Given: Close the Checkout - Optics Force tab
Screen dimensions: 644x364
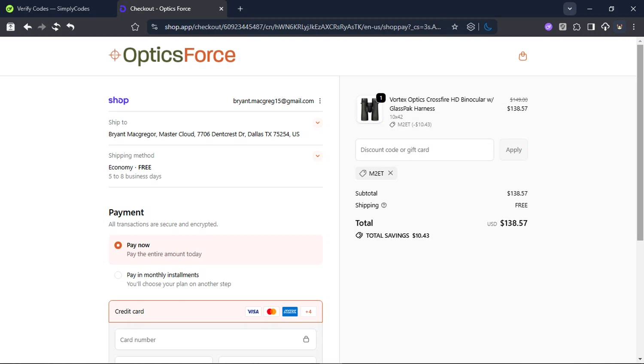Looking at the screenshot, I should (x=221, y=9).
